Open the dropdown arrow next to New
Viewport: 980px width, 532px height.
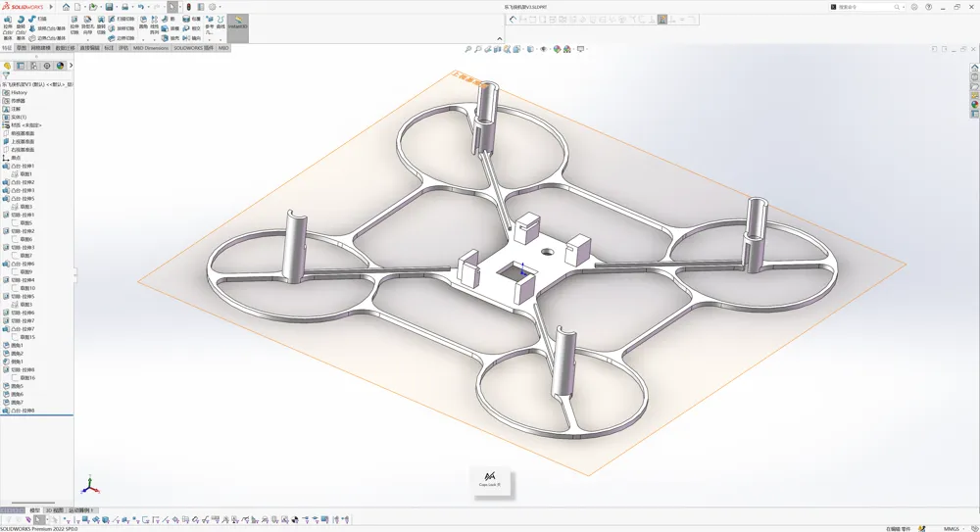[x=85, y=7]
